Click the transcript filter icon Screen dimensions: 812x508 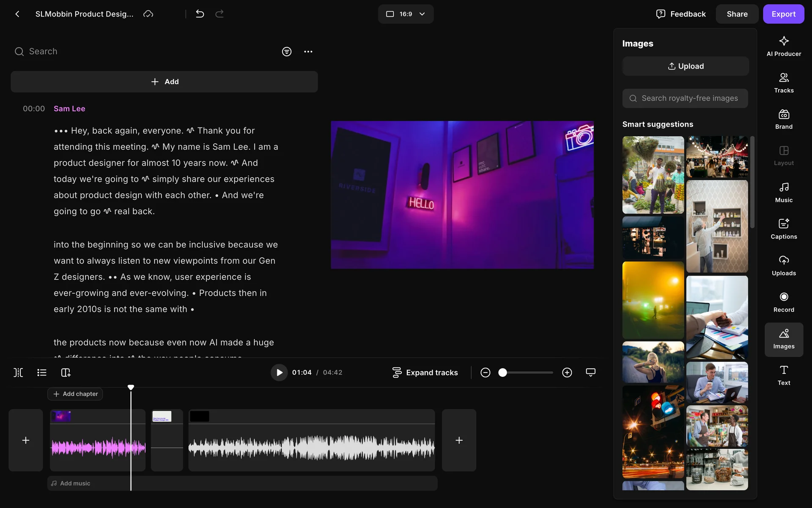[x=287, y=52]
